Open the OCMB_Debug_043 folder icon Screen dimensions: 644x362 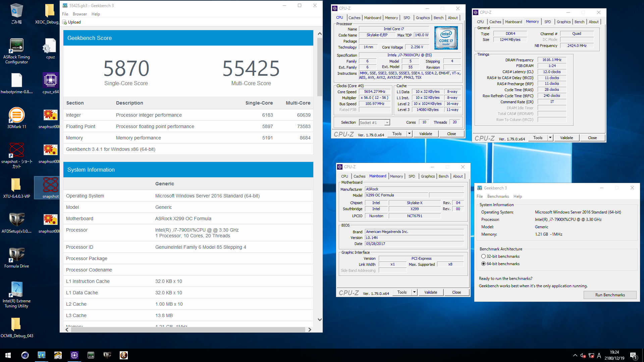pyautogui.click(x=16, y=327)
